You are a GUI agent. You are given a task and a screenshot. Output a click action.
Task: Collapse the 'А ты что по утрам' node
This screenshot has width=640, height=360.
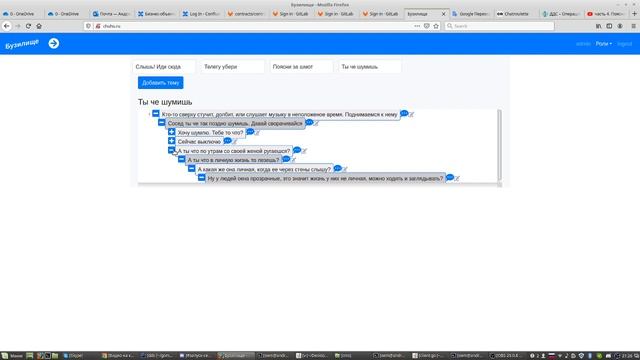coord(171,150)
